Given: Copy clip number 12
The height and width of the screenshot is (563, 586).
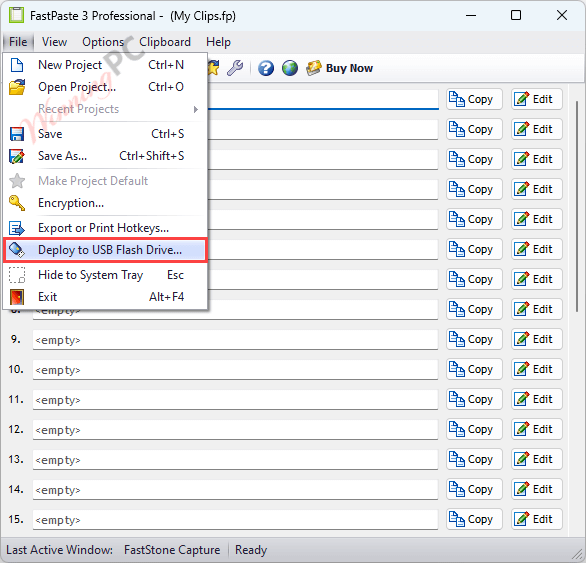Looking at the screenshot, I should click(474, 429).
